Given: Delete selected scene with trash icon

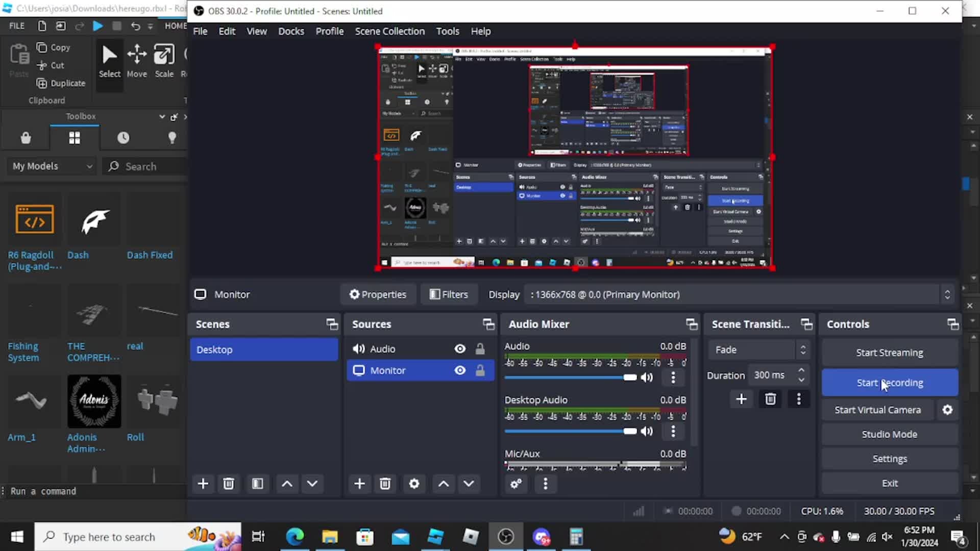Looking at the screenshot, I should pos(229,484).
